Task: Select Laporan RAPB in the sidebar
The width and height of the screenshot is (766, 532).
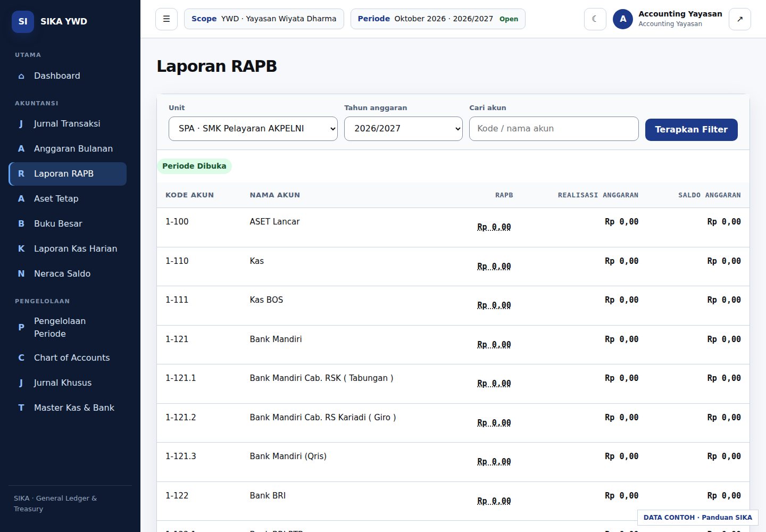Action: [68, 174]
